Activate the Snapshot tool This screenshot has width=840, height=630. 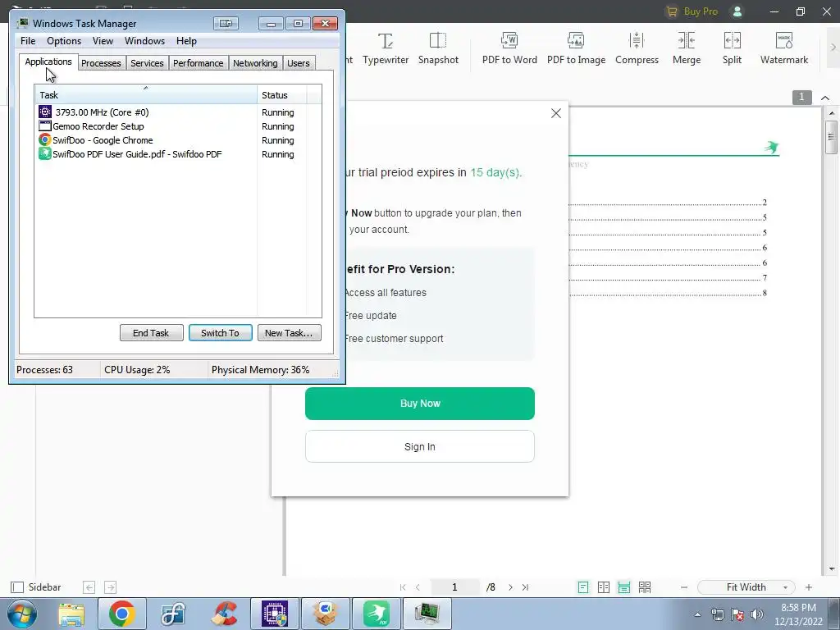pos(438,48)
